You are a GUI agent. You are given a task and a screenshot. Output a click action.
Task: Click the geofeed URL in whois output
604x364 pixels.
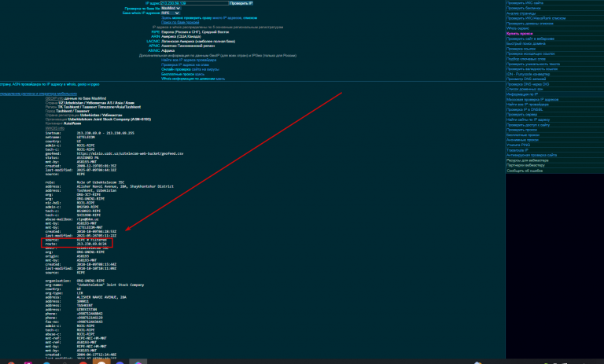pyautogui.click(x=130, y=153)
